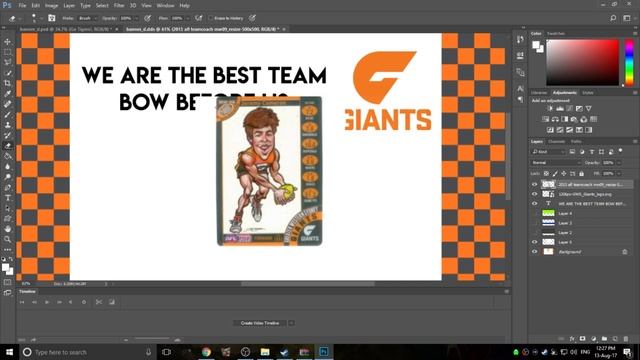This screenshot has width=640, height=360.
Task: Open the eraser Mode dropdown
Action: pyautogui.click(x=88, y=18)
